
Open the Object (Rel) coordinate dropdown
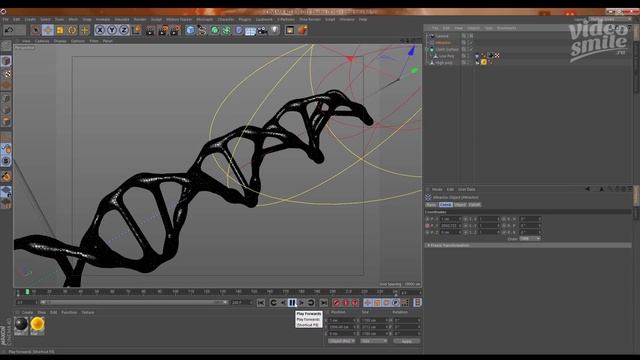point(342,341)
